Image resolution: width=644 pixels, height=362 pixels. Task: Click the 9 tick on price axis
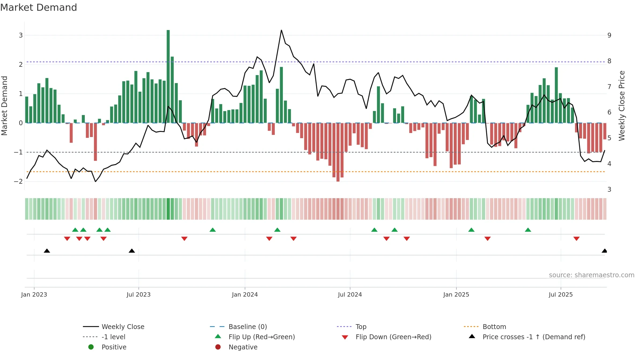609,35
